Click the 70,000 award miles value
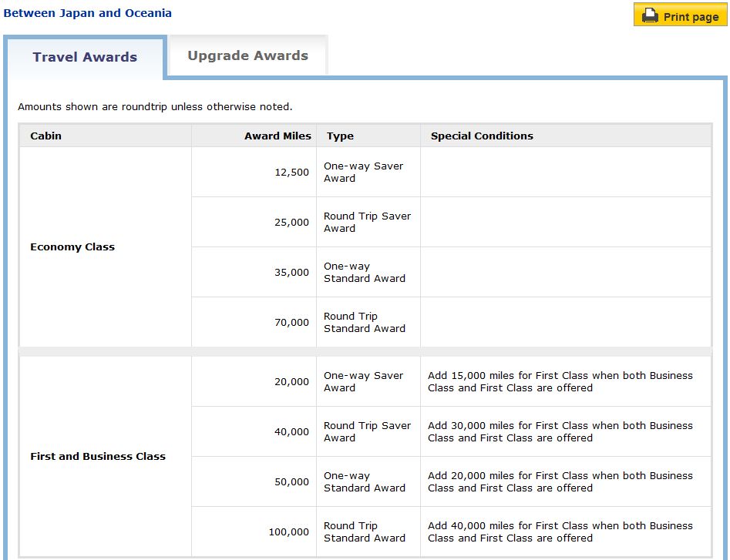 (x=291, y=323)
